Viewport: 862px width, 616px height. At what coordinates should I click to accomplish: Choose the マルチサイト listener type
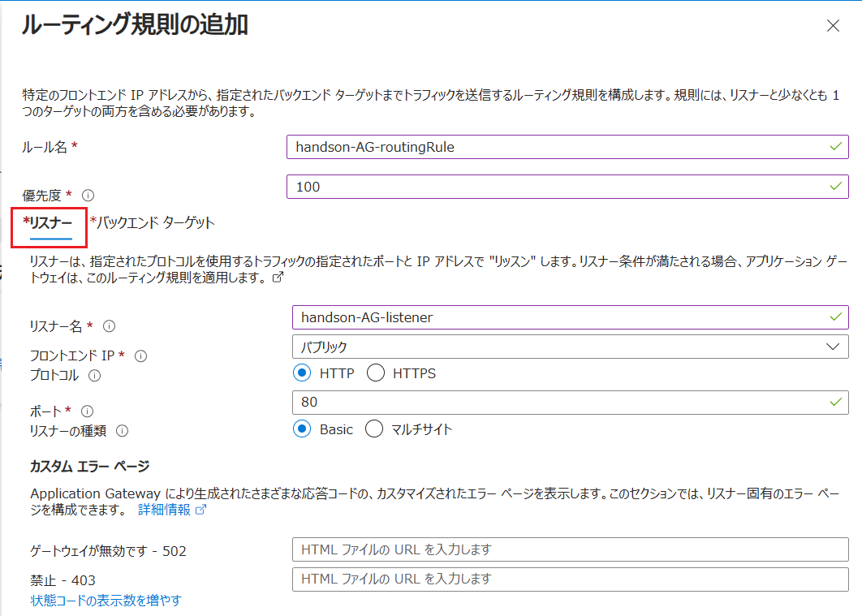click(374, 429)
